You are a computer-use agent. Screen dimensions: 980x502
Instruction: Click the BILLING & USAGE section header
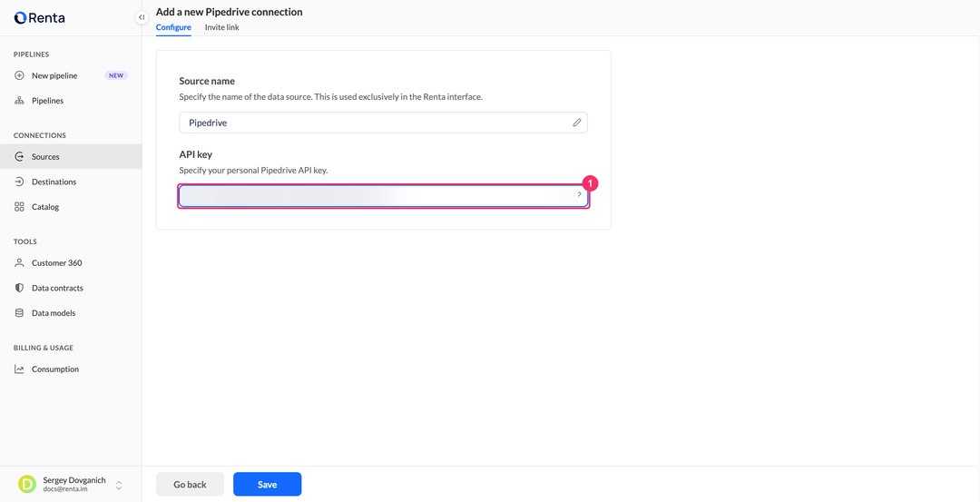(44, 349)
